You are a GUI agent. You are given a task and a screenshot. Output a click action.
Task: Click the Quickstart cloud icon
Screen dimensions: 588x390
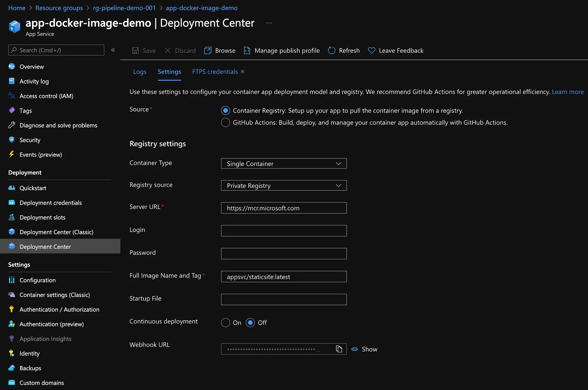pos(12,188)
